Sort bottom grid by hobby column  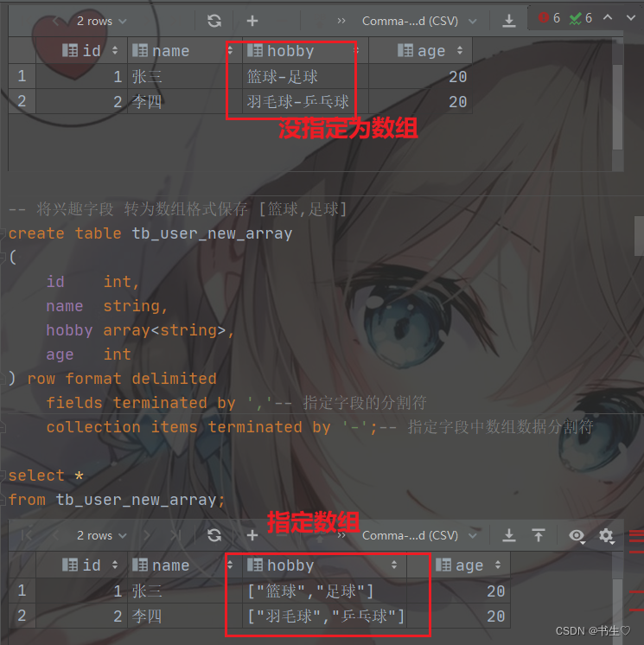pos(394,565)
